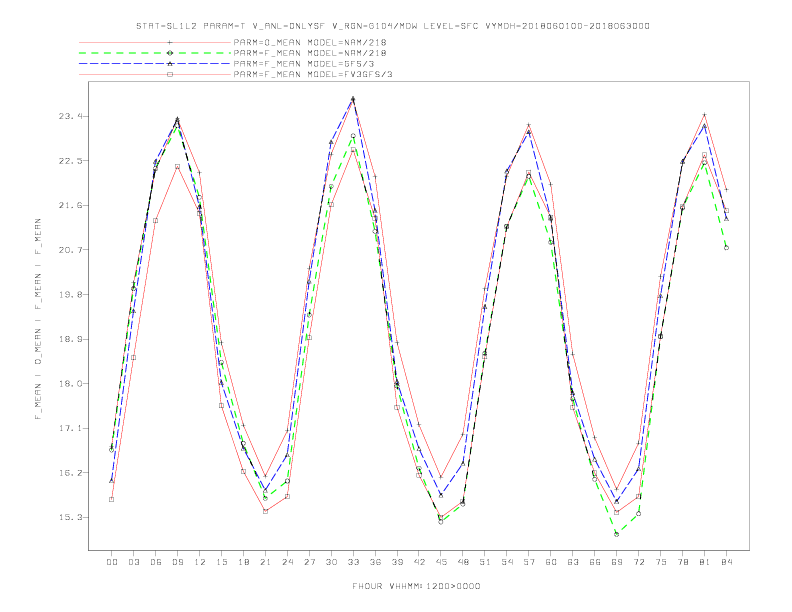Click x-axis tick label 24
The width and height of the screenshot is (792, 612).
tap(287, 562)
